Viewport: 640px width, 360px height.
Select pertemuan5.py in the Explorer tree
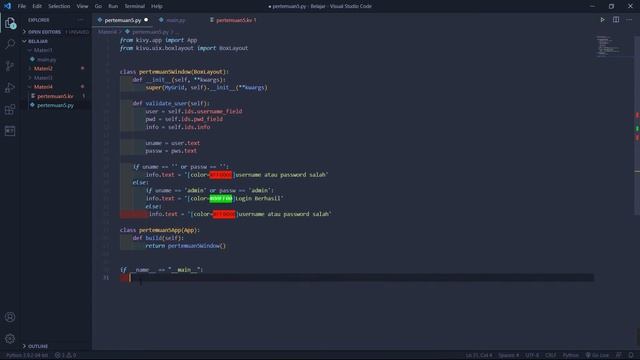(x=55, y=105)
